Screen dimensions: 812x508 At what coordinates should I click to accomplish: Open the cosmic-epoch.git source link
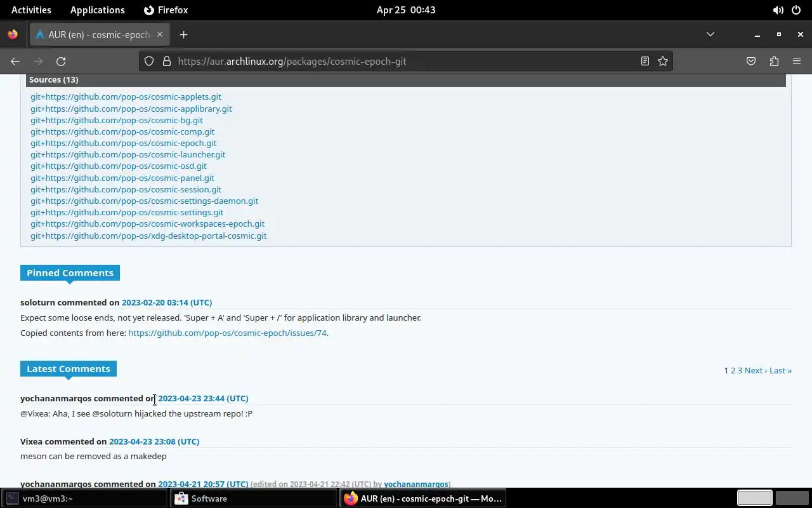coord(123,143)
